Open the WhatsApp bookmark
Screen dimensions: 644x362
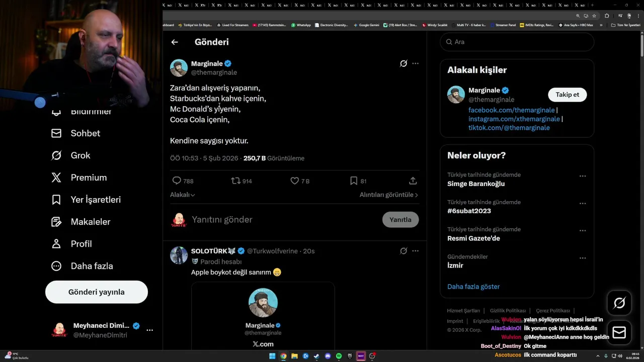pyautogui.click(x=301, y=25)
